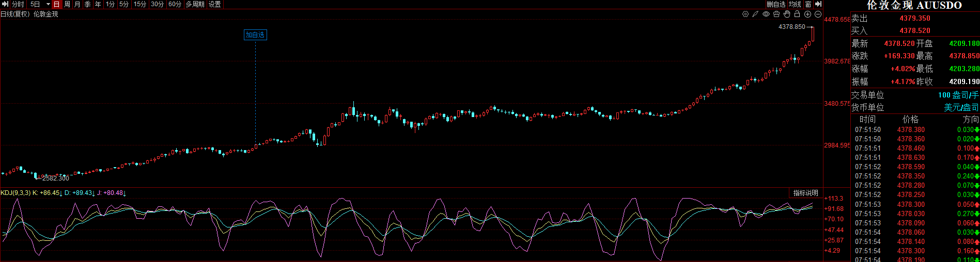Click the top-left arrow collapse icon

(x=5, y=4)
